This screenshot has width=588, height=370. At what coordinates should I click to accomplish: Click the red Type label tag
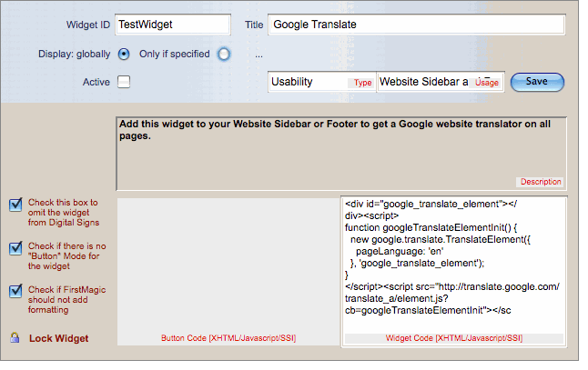[x=362, y=83]
